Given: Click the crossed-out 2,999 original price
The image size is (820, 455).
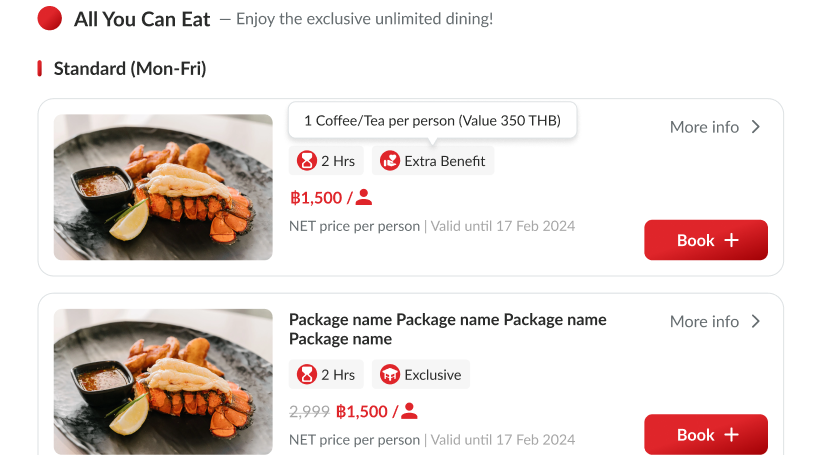Looking at the screenshot, I should (309, 411).
